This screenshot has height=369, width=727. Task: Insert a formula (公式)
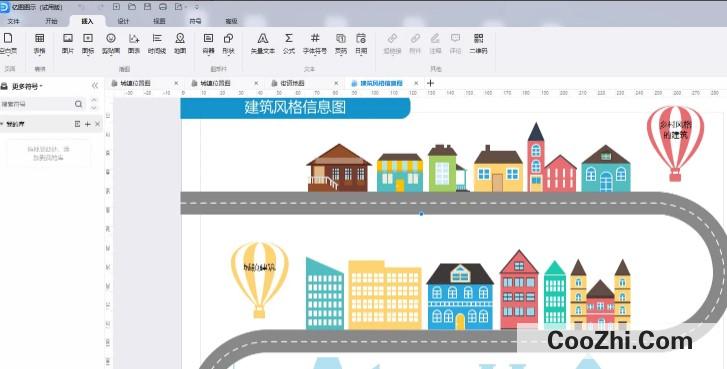pyautogui.click(x=289, y=43)
